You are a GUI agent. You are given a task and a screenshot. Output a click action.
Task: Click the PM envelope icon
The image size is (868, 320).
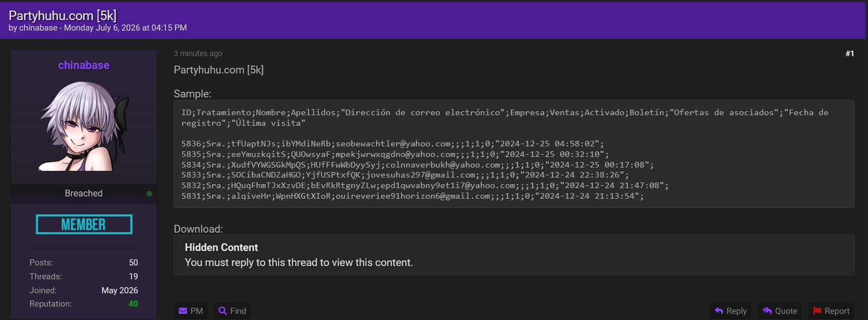point(183,311)
